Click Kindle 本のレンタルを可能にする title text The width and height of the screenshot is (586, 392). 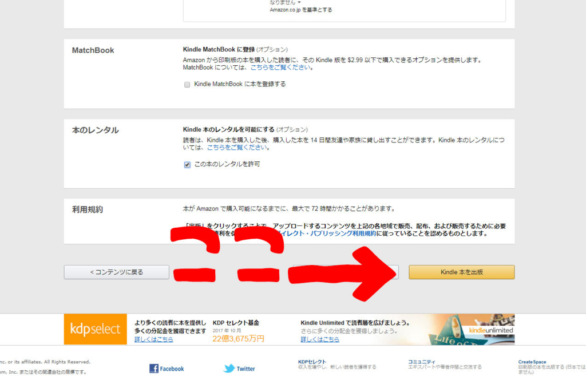pyautogui.click(x=228, y=129)
